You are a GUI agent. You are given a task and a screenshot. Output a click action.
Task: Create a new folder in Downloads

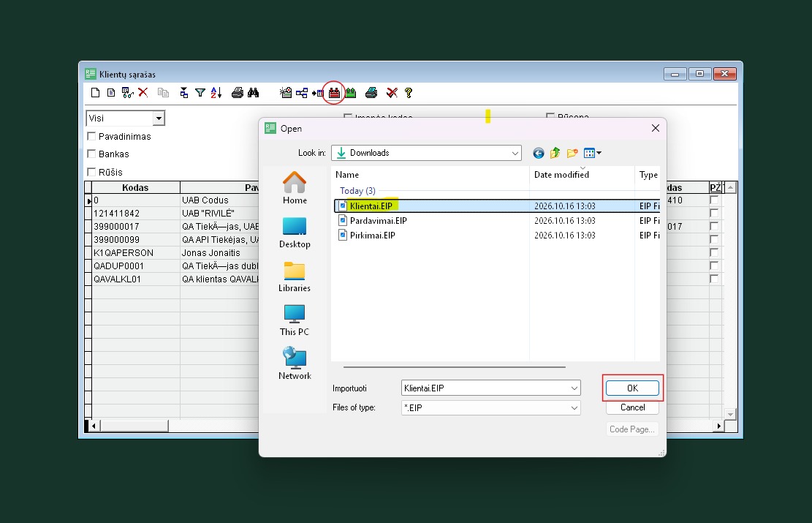572,153
